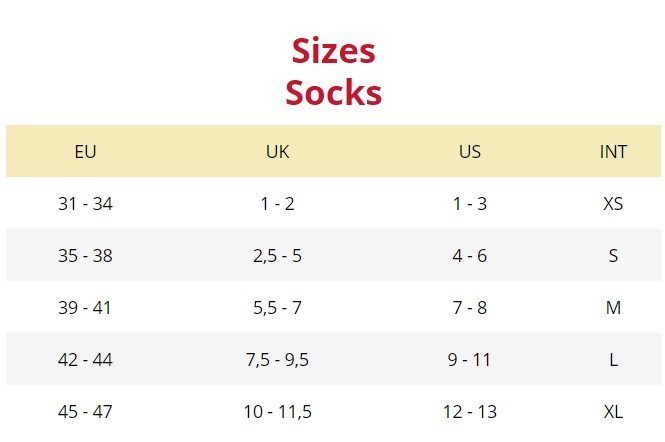
Task: Click the XS size cell
Action: click(x=613, y=204)
